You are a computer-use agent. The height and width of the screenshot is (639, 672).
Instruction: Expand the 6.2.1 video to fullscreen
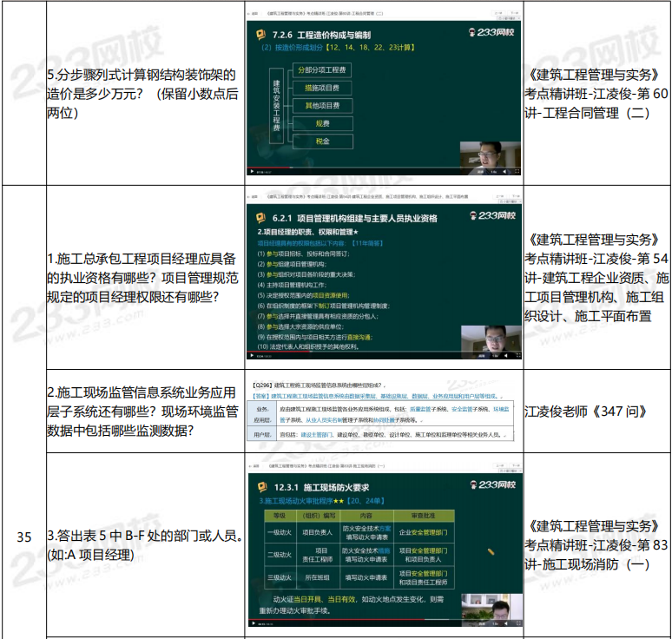click(517, 354)
